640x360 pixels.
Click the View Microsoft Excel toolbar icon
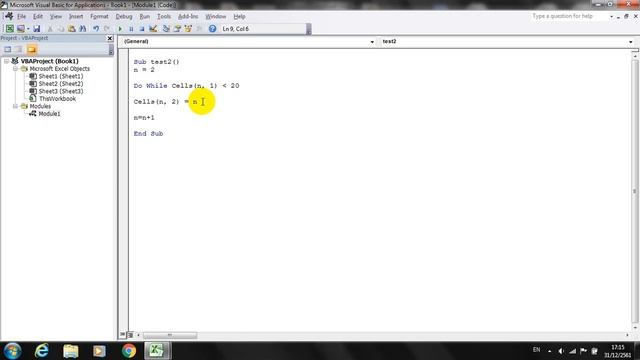(9, 29)
